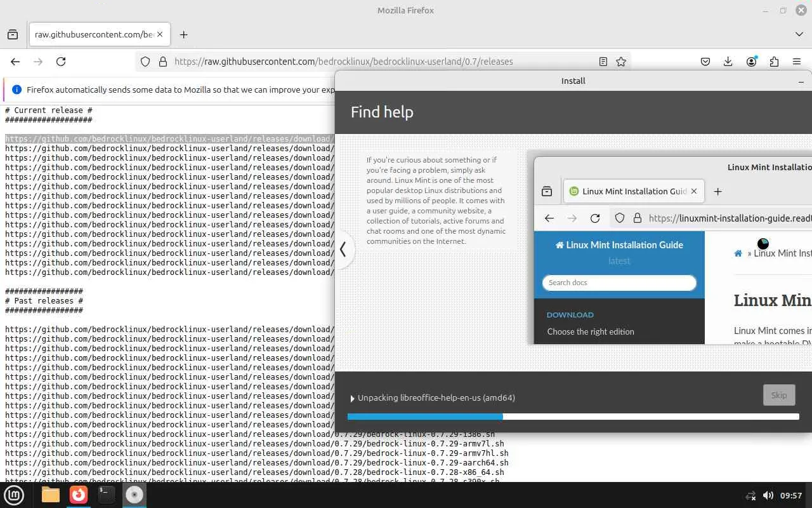
Task: Click the bedrock-linux-0.7.29-armv7l.sh URL line
Action: (x=254, y=443)
